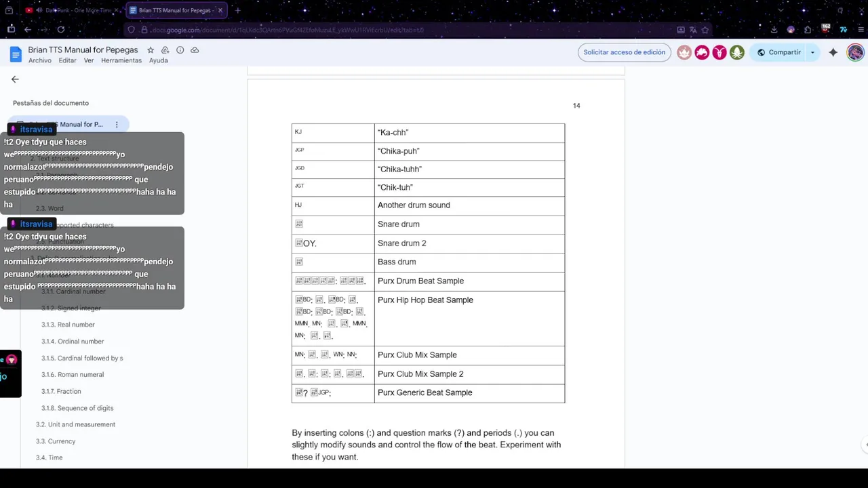Open the browser extensions puzzle icon
The image size is (868, 488).
(808, 29)
